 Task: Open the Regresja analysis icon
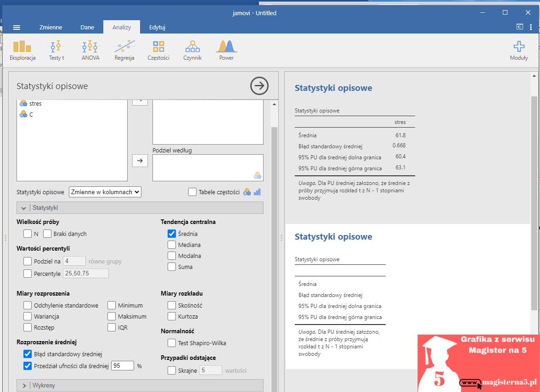[124, 50]
